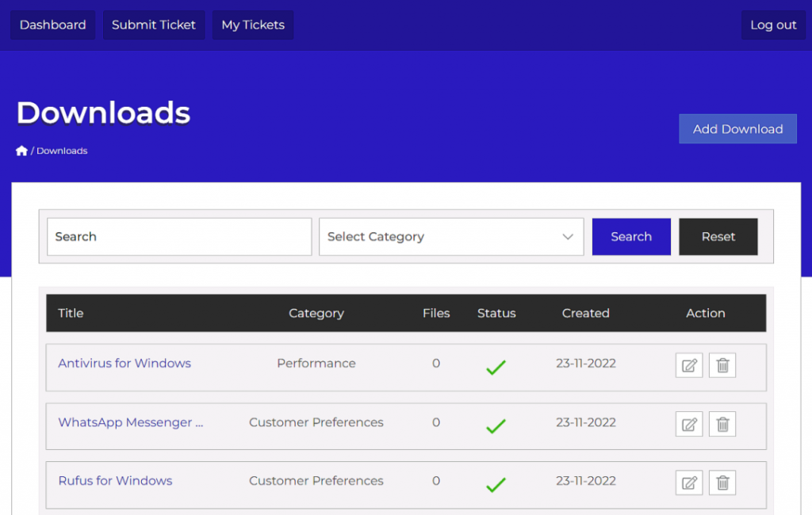Open the Rufus for Windows link
Screen dimensions: 812x515
115,481
